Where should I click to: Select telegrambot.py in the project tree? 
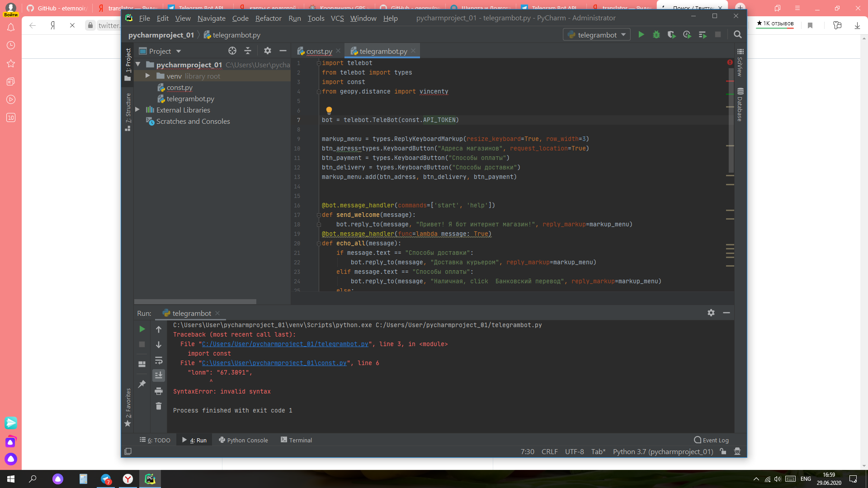(190, 99)
